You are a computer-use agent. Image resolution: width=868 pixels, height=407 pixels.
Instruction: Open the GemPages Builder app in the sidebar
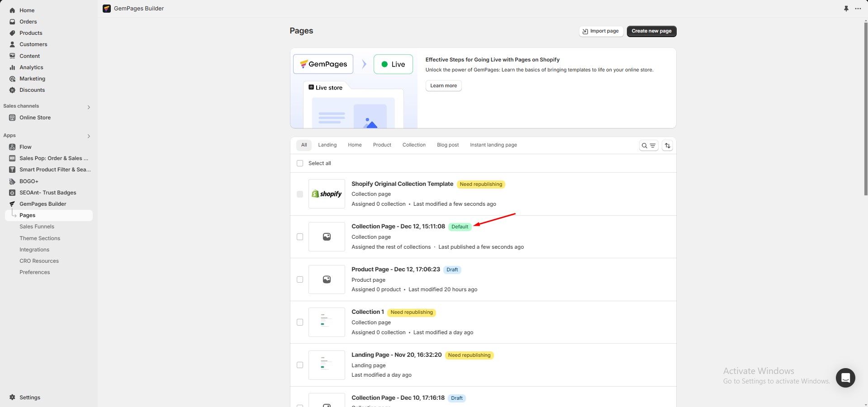pos(43,203)
